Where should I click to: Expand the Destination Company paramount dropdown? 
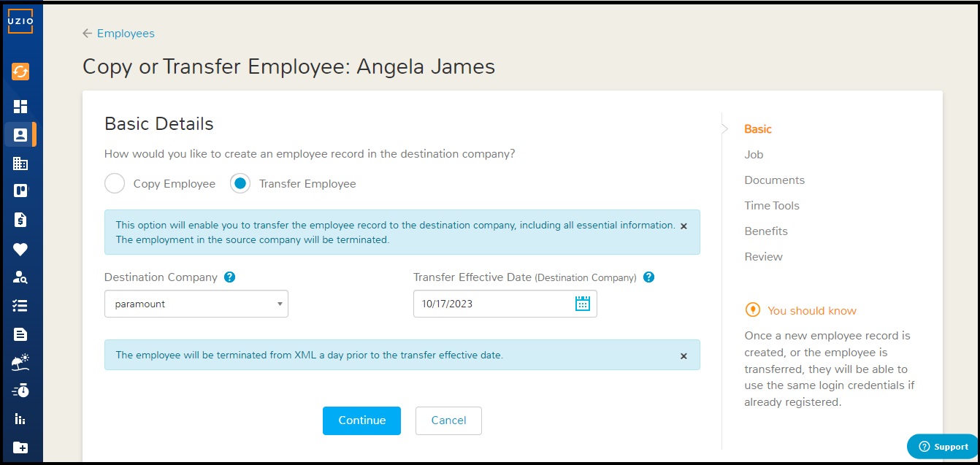(196, 304)
